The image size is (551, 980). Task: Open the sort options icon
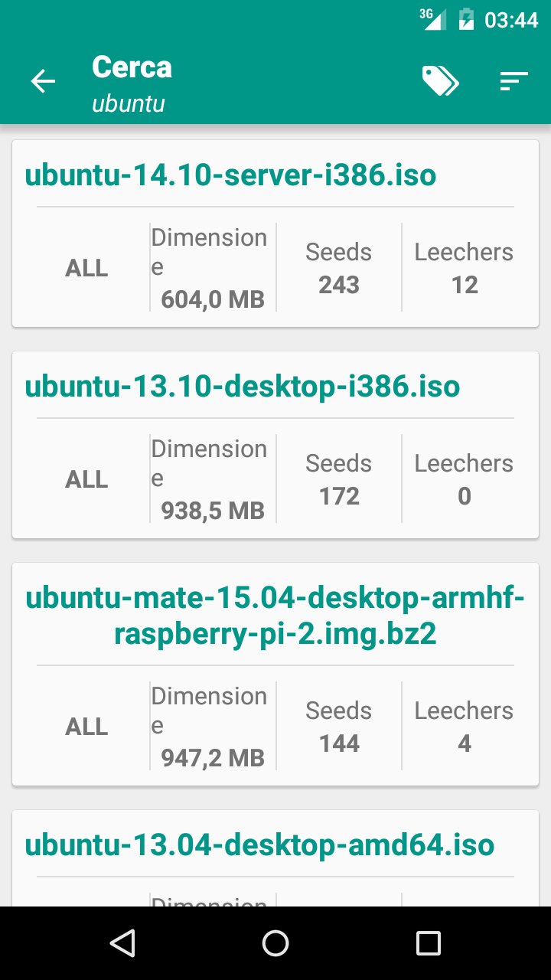pyautogui.click(x=514, y=81)
